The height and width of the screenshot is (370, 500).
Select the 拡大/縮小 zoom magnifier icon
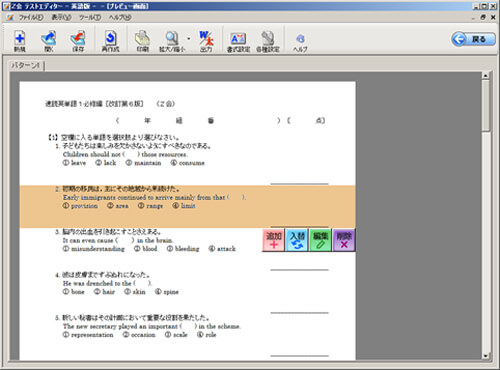(x=172, y=41)
